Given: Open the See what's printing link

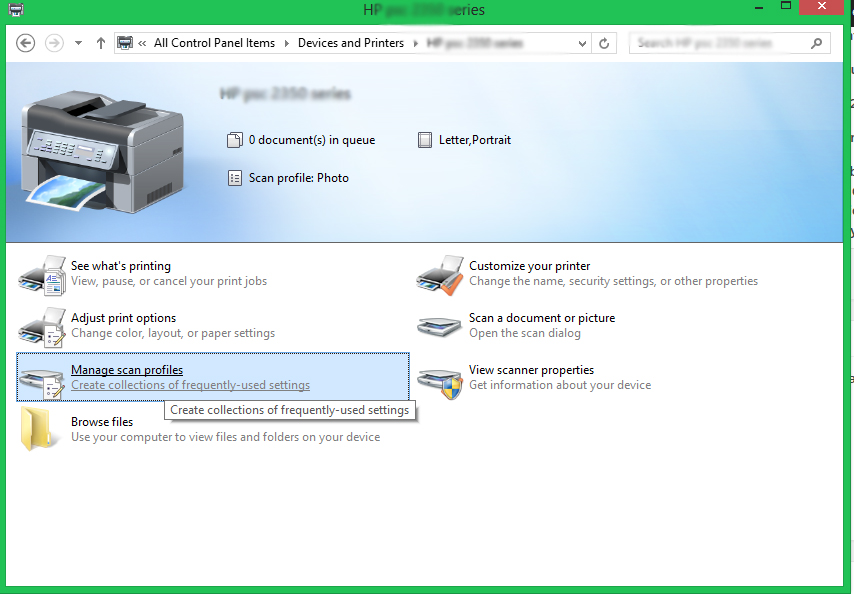Looking at the screenshot, I should pyautogui.click(x=121, y=266).
